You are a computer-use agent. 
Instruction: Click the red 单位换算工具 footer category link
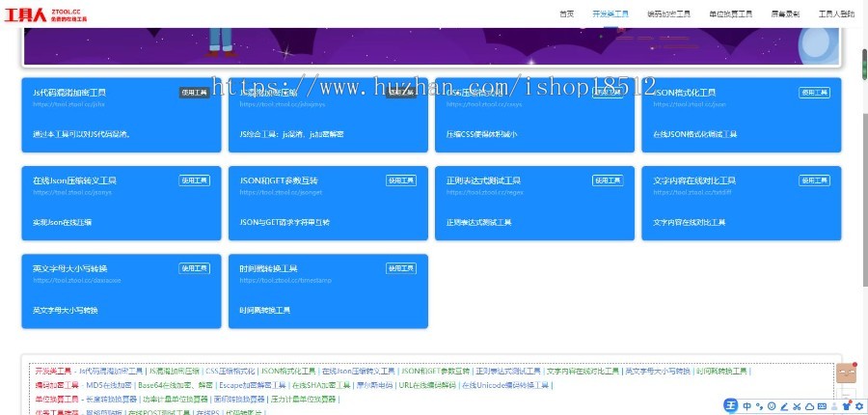coord(57,399)
